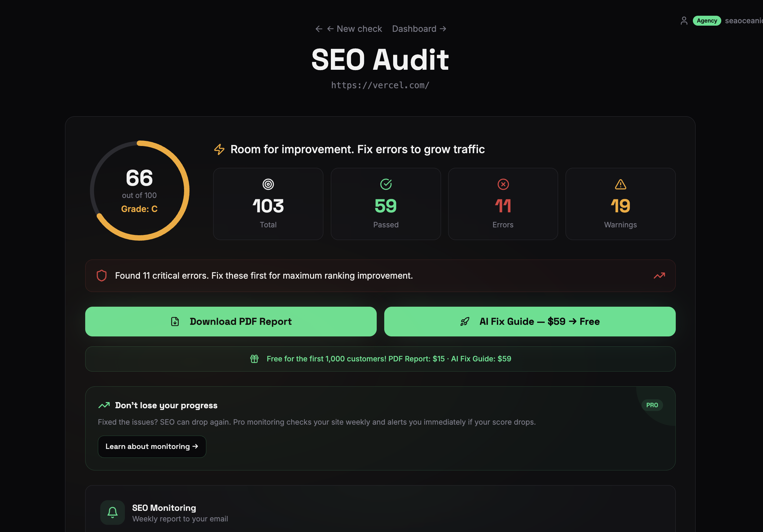Viewport: 763px width, 532px height.
Task: Click the bell icon for SEO Monitoring
Action: pyautogui.click(x=113, y=512)
